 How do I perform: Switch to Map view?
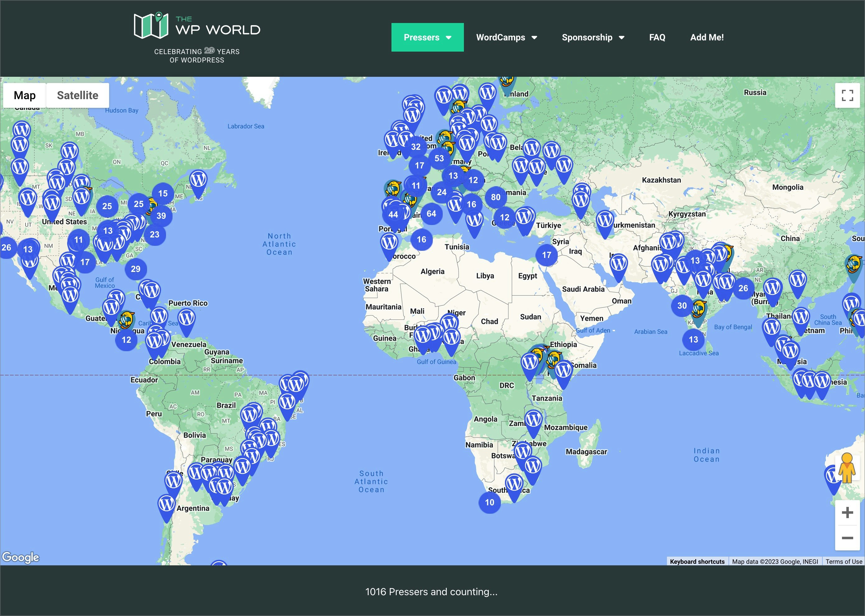(25, 95)
